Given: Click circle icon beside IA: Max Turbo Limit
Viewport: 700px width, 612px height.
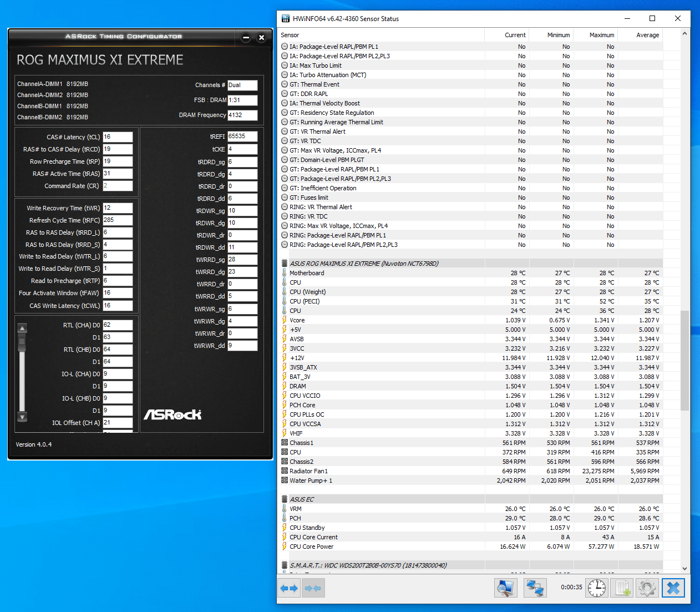Looking at the screenshot, I should point(285,65).
